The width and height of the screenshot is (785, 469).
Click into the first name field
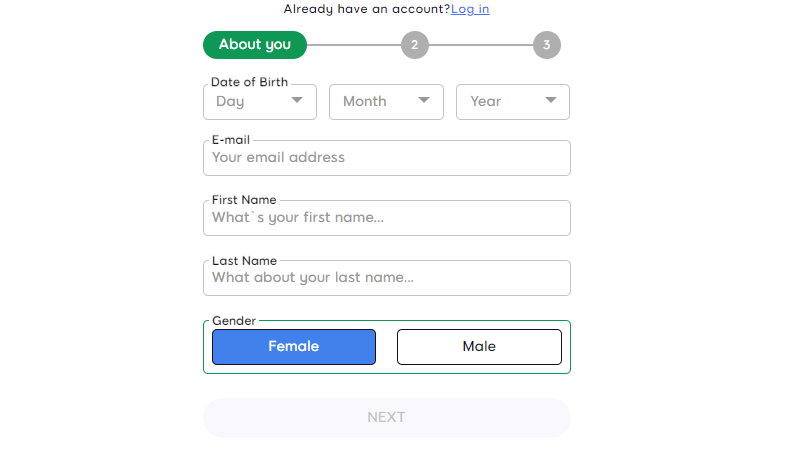tap(386, 218)
